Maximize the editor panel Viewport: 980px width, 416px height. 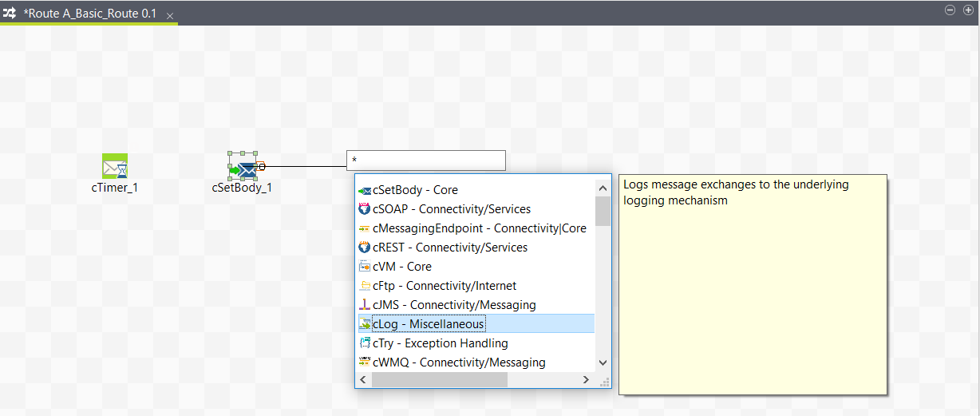(x=968, y=10)
